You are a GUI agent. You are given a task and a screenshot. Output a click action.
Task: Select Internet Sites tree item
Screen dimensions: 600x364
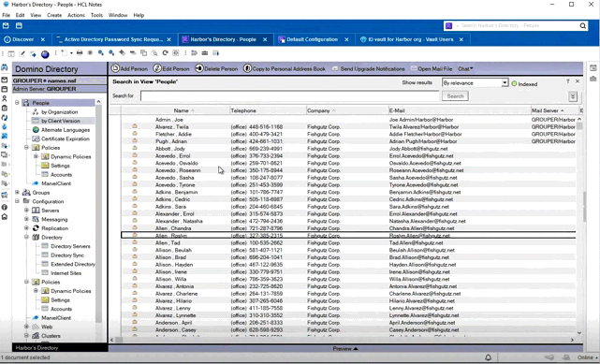click(66, 273)
